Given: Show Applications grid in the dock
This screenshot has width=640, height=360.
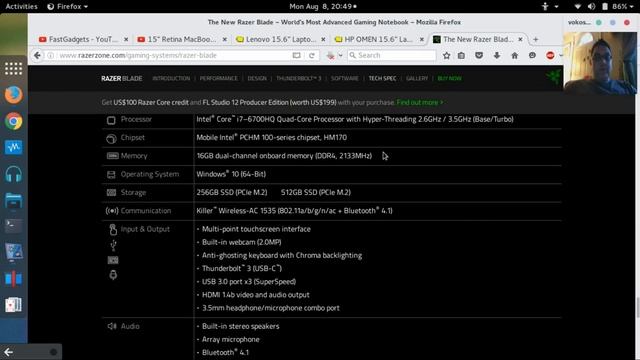Looking at the screenshot, I should [13, 69].
